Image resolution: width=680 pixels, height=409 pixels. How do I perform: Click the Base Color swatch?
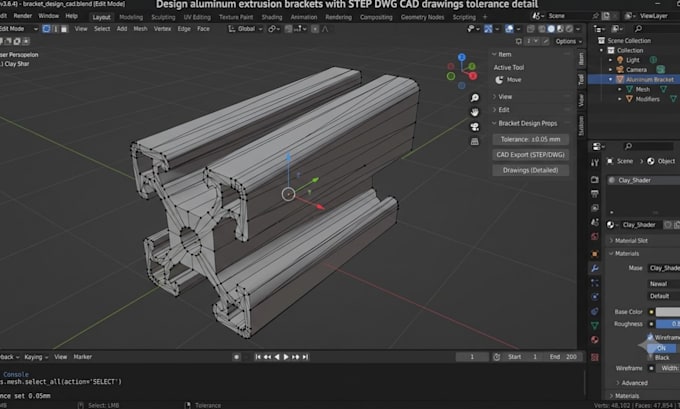(668, 312)
